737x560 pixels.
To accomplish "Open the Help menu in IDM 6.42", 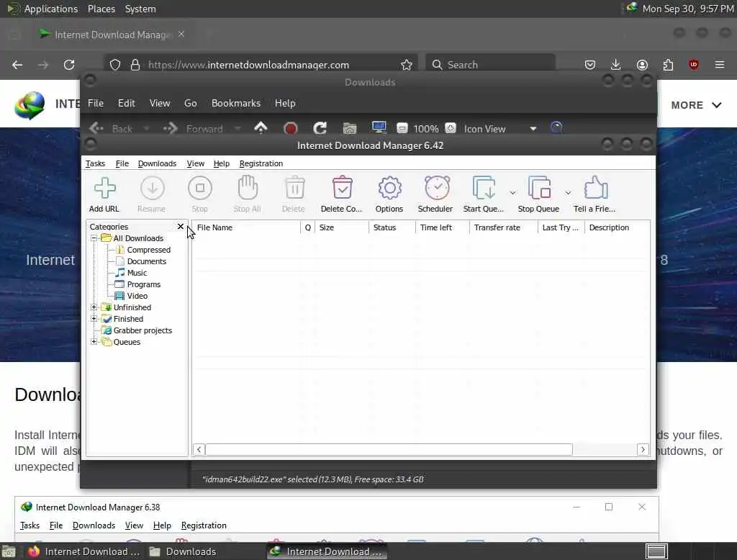I will pos(222,163).
